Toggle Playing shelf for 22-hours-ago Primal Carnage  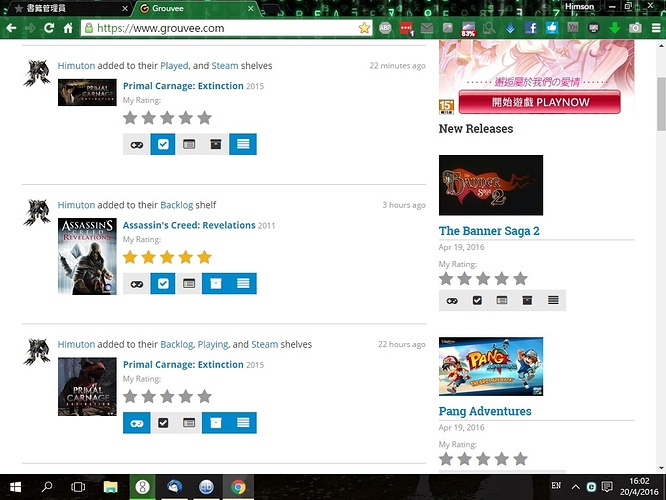[x=136, y=423]
